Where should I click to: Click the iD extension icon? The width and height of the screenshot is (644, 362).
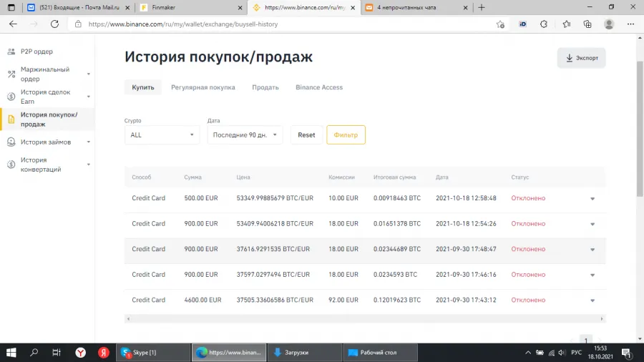[x=522, y=24]
